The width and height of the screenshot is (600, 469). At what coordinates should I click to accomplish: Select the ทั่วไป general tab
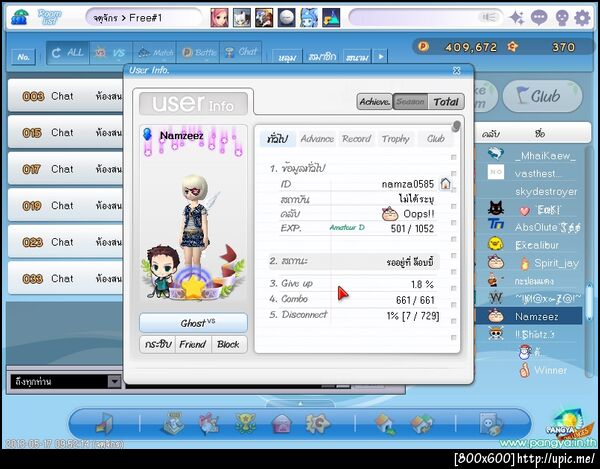click(x=278, y=138)
